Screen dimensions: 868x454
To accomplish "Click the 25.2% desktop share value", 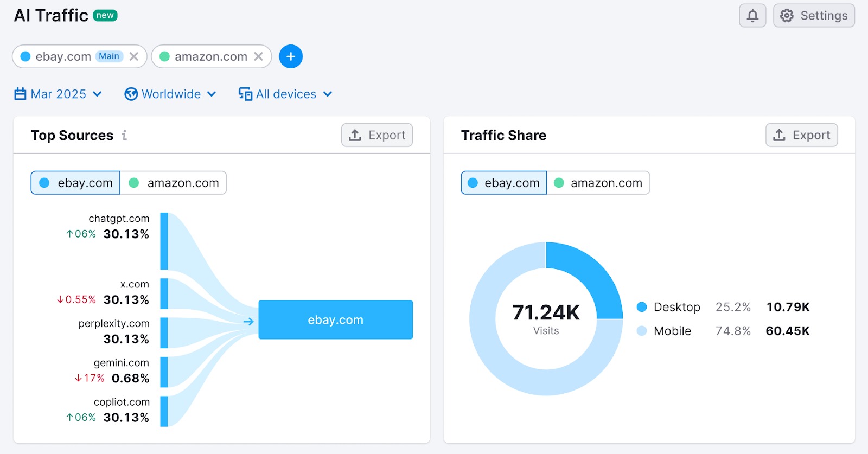I will (x=733, y=307).
